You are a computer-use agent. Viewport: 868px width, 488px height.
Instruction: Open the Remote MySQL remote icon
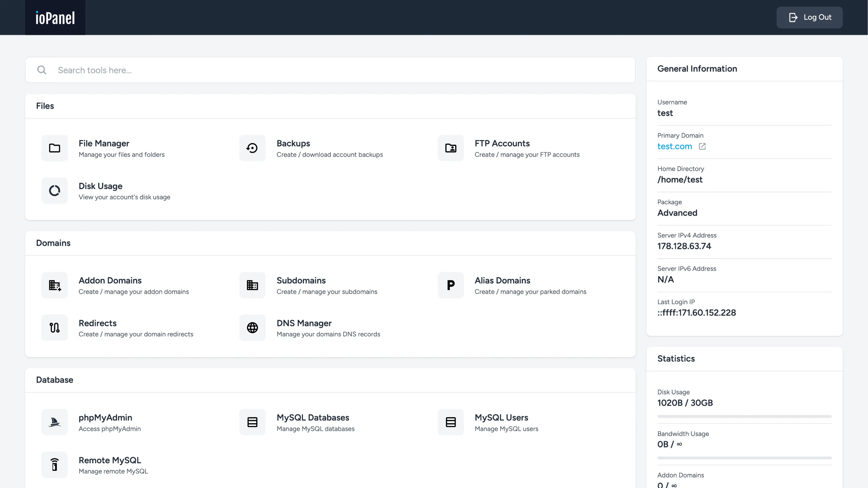pyautogui.click(x=54, y=465)
